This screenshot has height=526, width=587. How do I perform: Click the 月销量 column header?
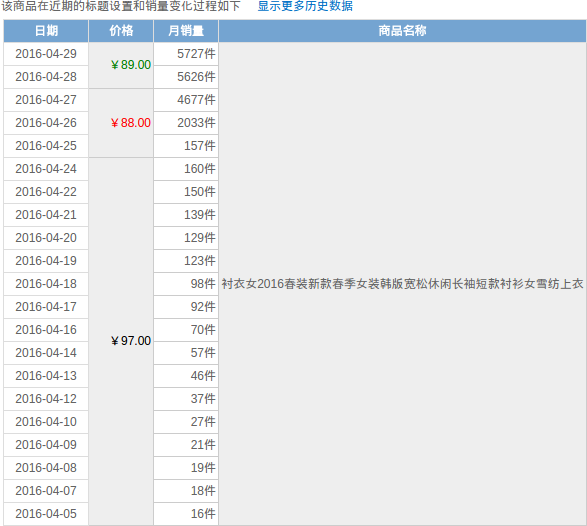click(x=186, y=31)
